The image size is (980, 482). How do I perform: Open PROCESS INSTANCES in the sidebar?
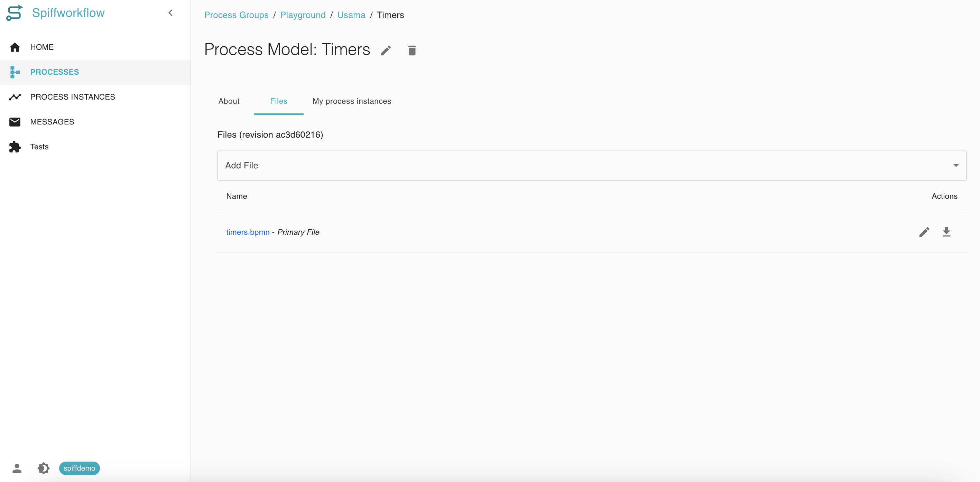(95, 97)
